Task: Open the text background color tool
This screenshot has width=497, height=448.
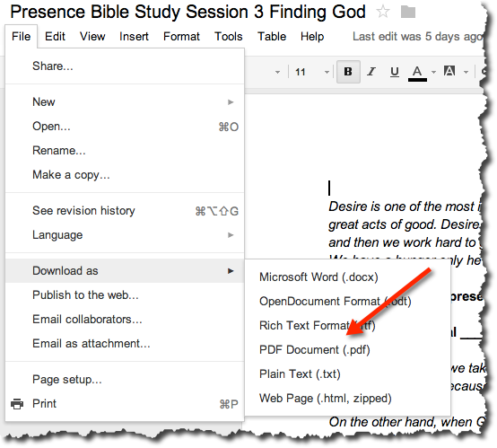Action: 449,71
